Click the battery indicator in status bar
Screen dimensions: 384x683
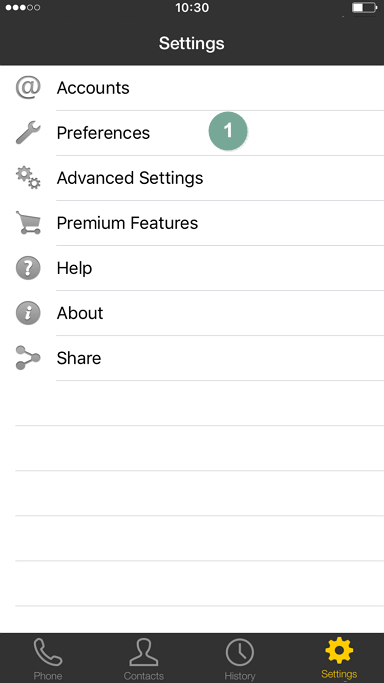[x=364, y=8]
